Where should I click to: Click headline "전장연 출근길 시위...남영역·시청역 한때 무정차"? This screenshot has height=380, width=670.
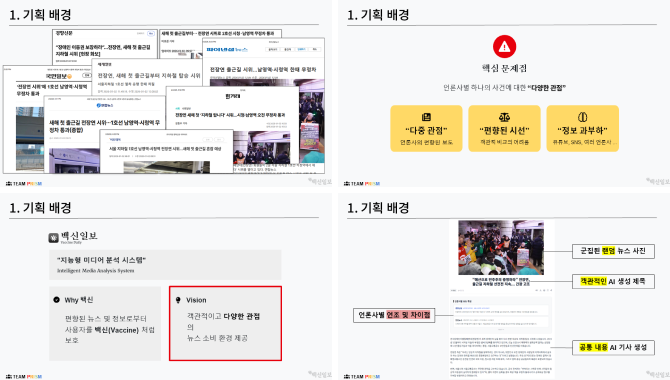click(263, 69)
